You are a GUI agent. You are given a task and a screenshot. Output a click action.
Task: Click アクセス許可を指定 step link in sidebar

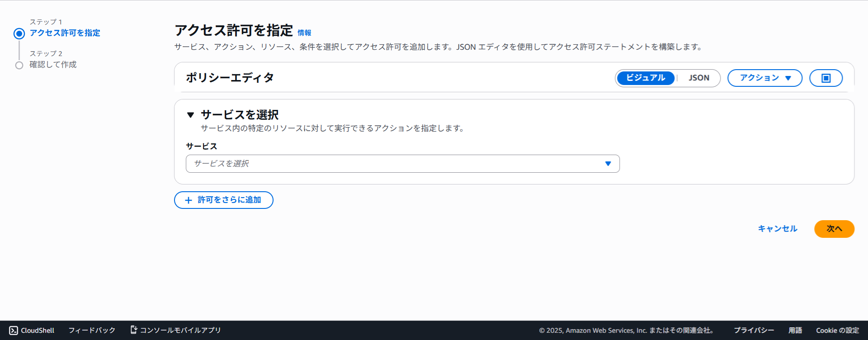point(65,33)
